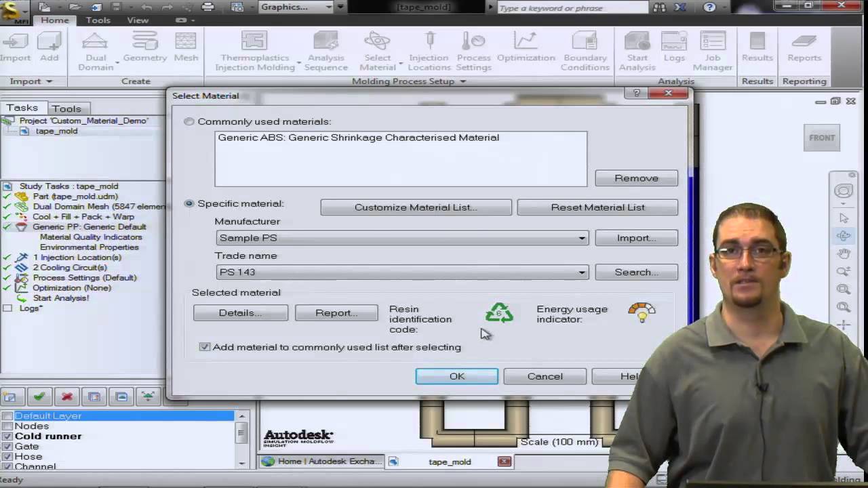The height and width of the screenshot is (488, 868).
Task: Click the Mesh ribbon icon
Action: (x=186, y=47)
